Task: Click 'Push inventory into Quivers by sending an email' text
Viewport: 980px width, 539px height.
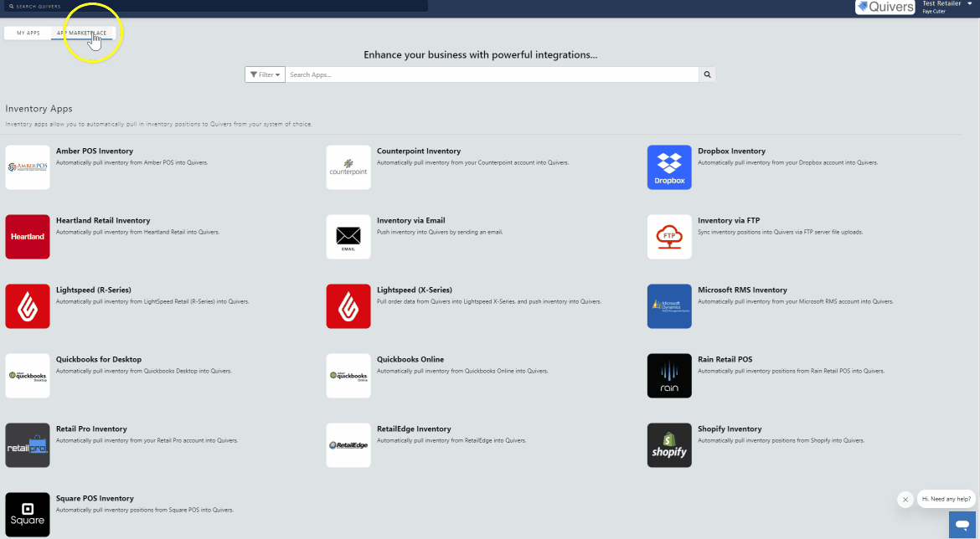Action: coord(440,232)
